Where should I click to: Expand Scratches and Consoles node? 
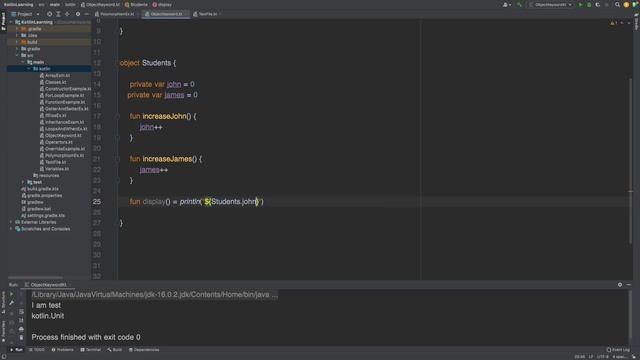11,229
